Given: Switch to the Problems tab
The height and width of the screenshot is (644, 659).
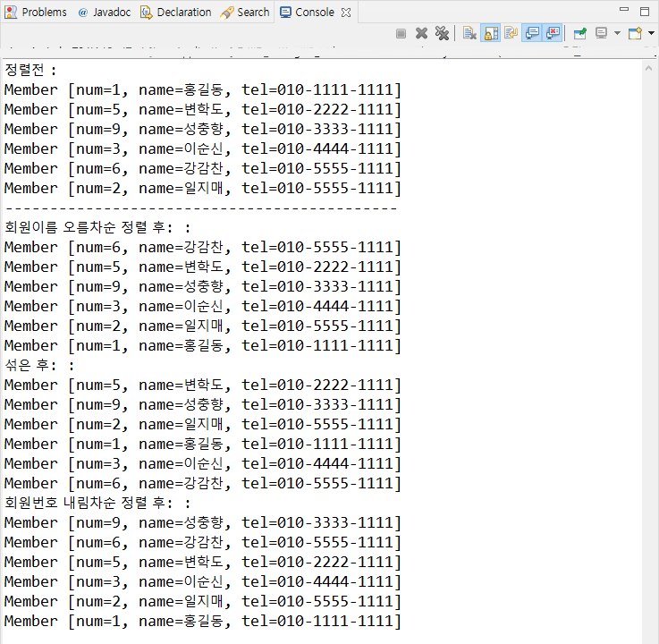Looking at the screenshot, I should 35,13.
